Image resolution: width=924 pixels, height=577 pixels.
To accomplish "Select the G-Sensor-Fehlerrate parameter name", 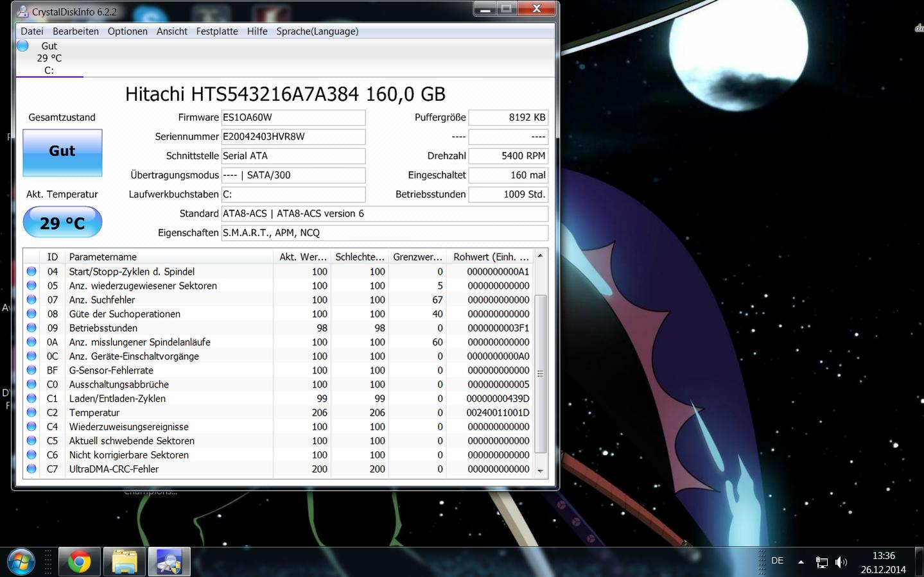I will coord(111,370).
